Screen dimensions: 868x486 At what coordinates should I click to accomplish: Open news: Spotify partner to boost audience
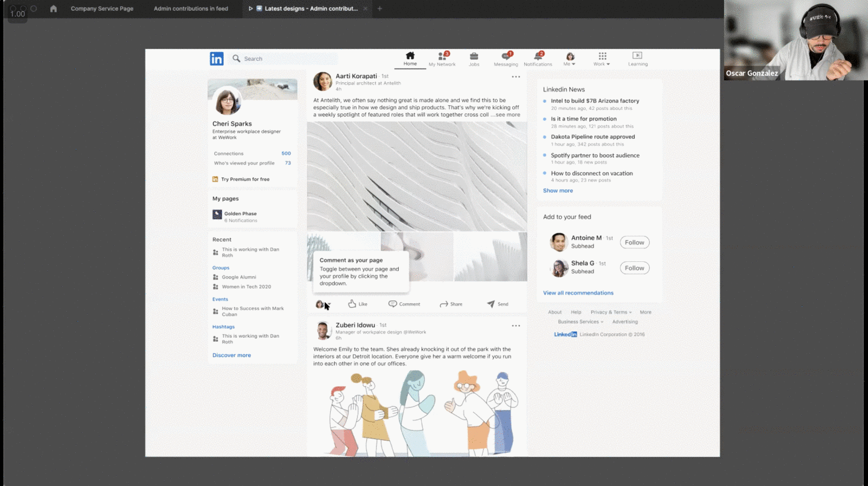(x=595, y=155)
